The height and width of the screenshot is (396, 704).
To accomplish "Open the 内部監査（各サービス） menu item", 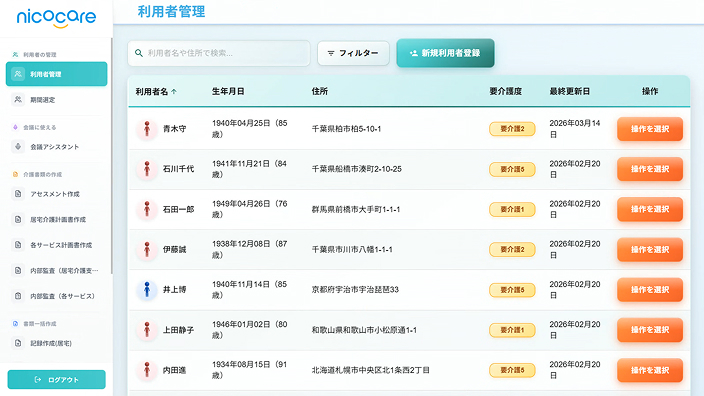I will tap(57, 296).
